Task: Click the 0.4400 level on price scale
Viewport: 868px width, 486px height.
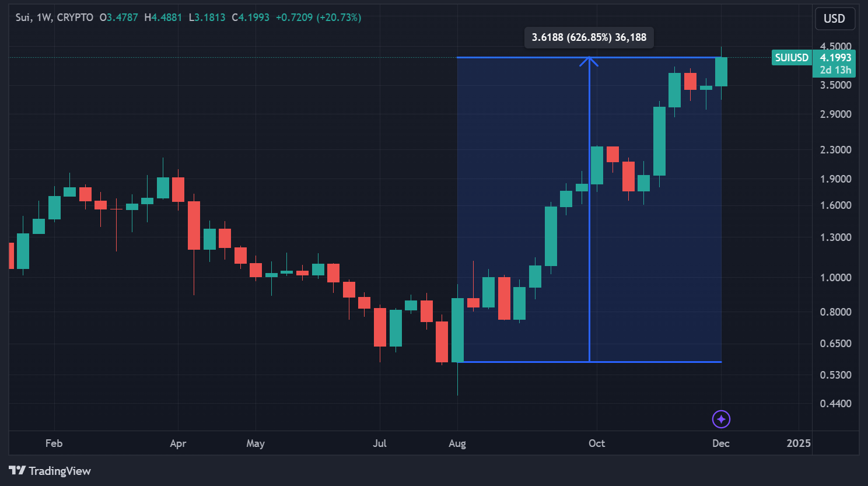Action: tap(835, 404)
